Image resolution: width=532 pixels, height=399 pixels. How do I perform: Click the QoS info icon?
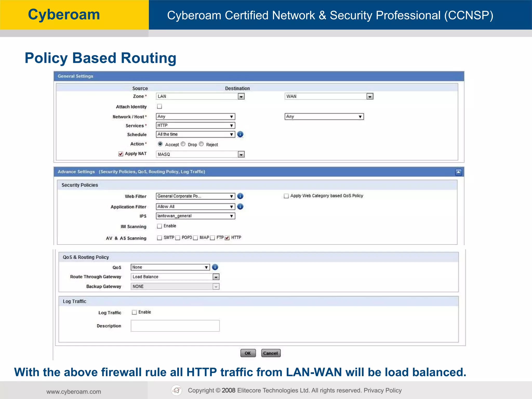pyautogui.click(x=215, y=267)
